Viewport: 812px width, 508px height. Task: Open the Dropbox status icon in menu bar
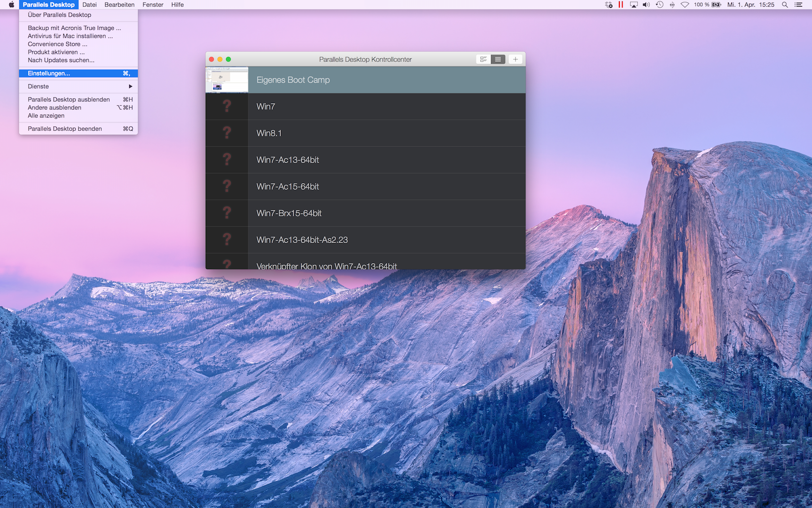pyautogui.click(x=609, y=5)
